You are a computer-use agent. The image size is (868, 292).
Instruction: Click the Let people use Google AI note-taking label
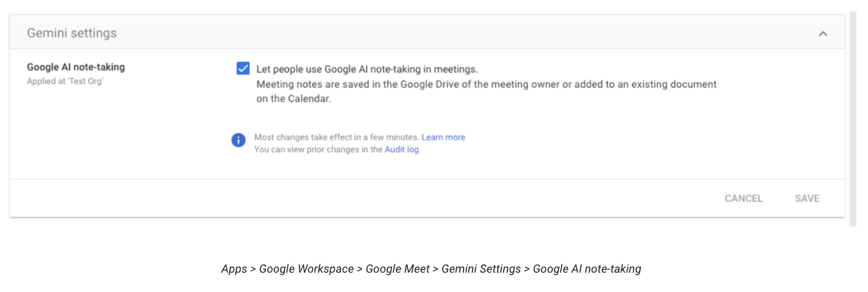[367, 69]
